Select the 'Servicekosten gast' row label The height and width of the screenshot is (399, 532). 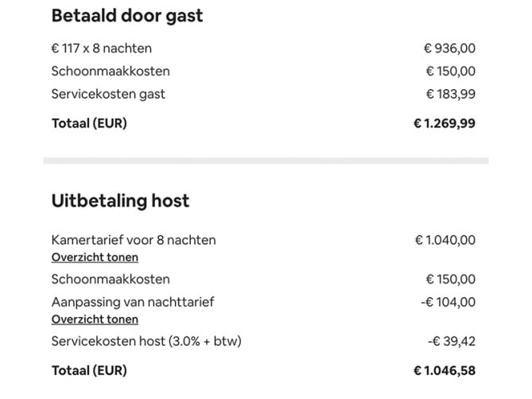coord(108,94)
